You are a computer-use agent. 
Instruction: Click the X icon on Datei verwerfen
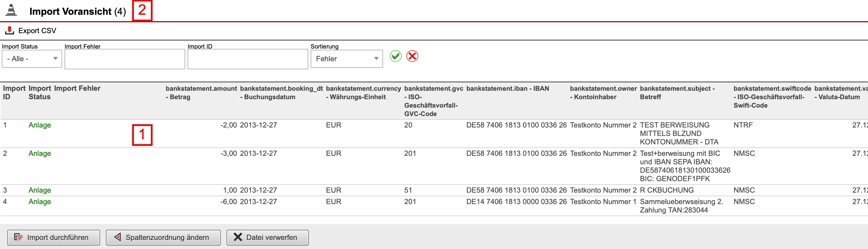pos(238,237)
